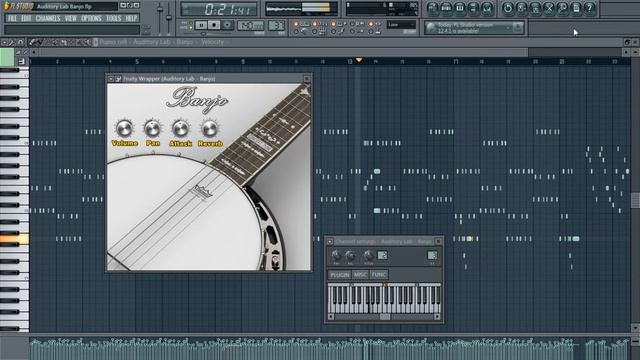Open the step sequencer view icon
640x360 pixels.
click(x=446, y=8)
